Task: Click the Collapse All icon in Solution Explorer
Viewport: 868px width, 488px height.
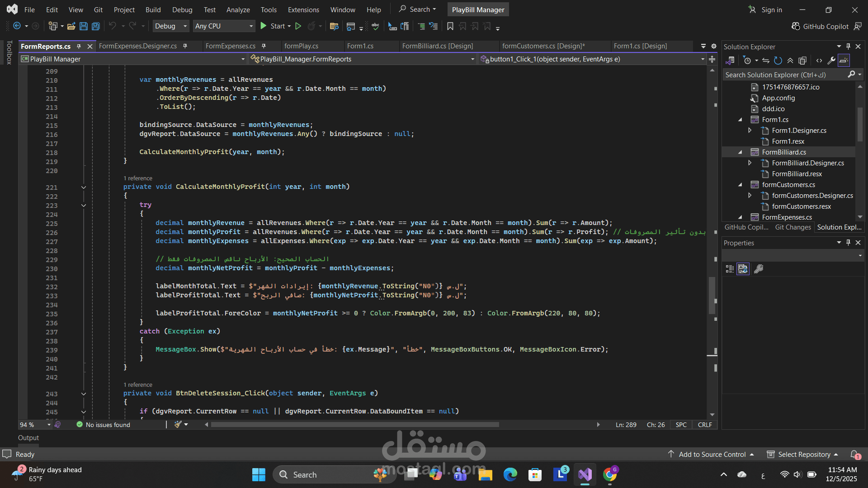Action: pos(790,61)
